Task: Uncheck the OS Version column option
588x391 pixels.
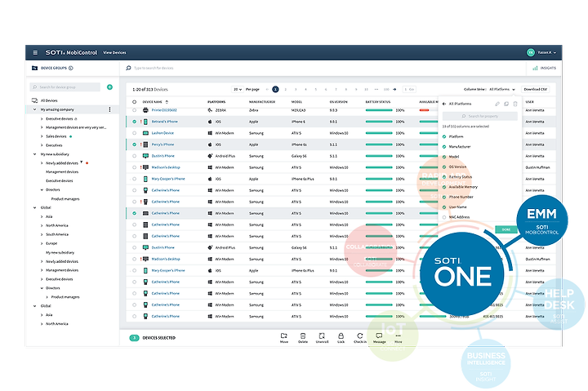Action: pyautogui.click(x=444, y=167)
